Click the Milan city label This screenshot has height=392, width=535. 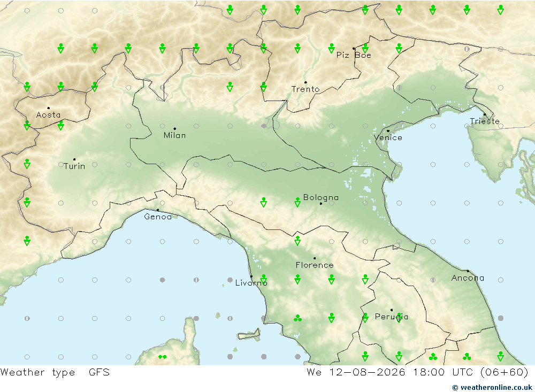175,135
